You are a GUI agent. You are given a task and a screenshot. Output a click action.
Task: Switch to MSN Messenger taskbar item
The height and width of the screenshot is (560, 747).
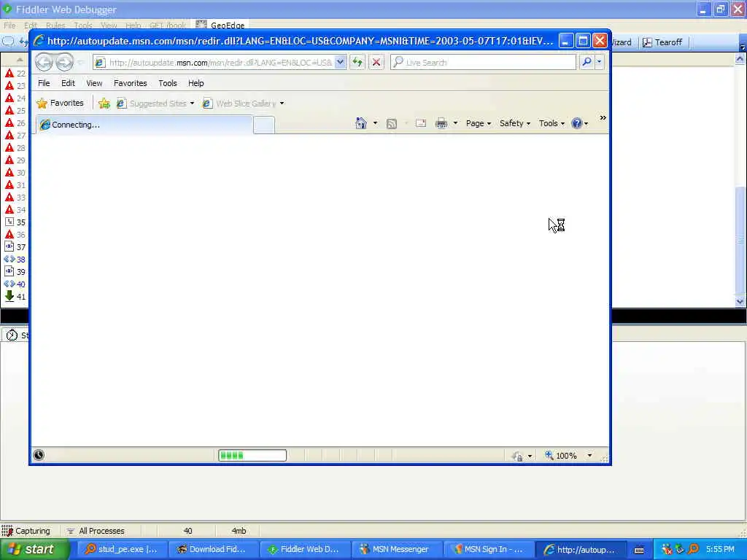[396, 549]
